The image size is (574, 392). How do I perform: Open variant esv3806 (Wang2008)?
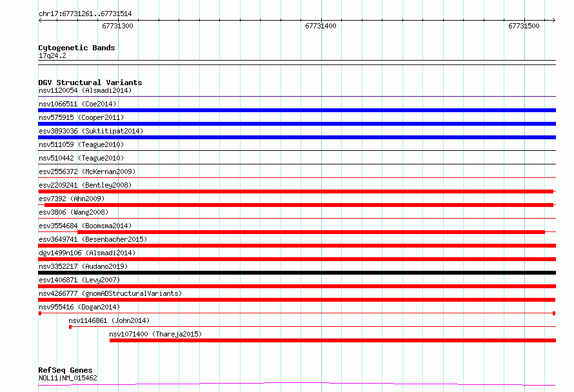click(x=74, y=212)
